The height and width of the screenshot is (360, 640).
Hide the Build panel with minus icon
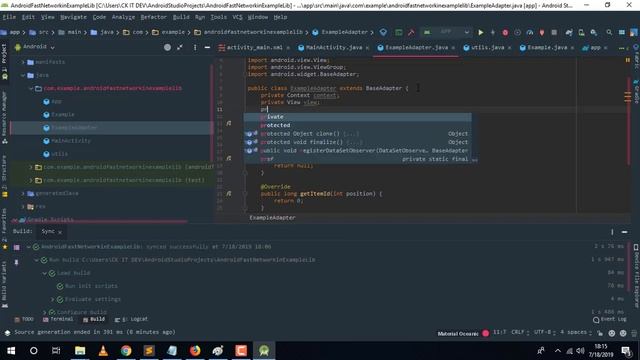coord(624,232)
